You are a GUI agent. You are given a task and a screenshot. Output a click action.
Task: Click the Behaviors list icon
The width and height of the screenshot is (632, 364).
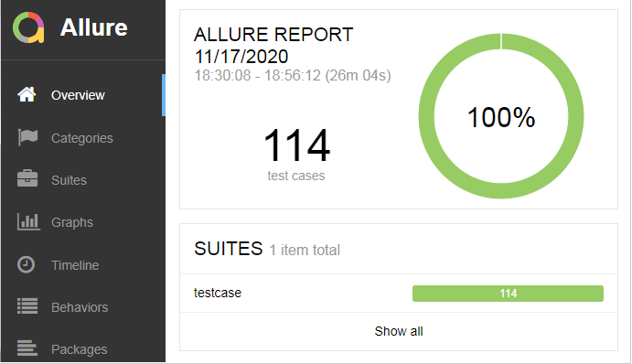point(27,306)
